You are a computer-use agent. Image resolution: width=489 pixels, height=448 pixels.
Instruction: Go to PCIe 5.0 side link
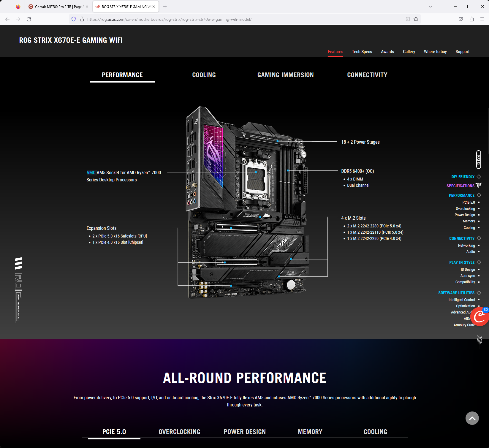click(x=469, y=202)
